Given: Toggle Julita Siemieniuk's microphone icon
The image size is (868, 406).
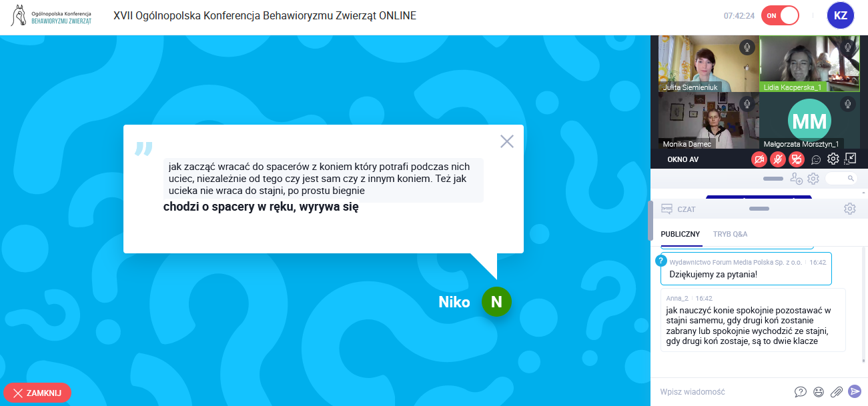Looking at the screenshot, I should tap(747, 47).
